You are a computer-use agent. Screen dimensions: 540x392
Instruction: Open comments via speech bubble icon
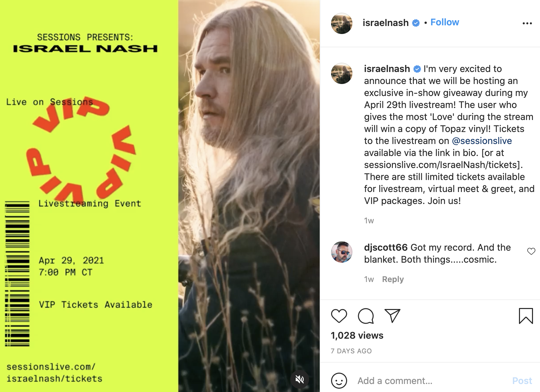point(366,316)
